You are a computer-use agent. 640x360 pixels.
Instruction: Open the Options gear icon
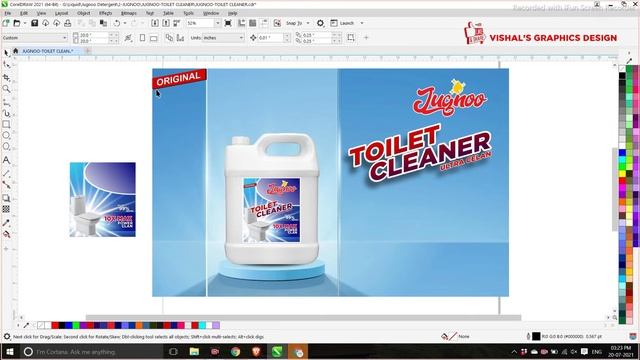coord(320,23)
